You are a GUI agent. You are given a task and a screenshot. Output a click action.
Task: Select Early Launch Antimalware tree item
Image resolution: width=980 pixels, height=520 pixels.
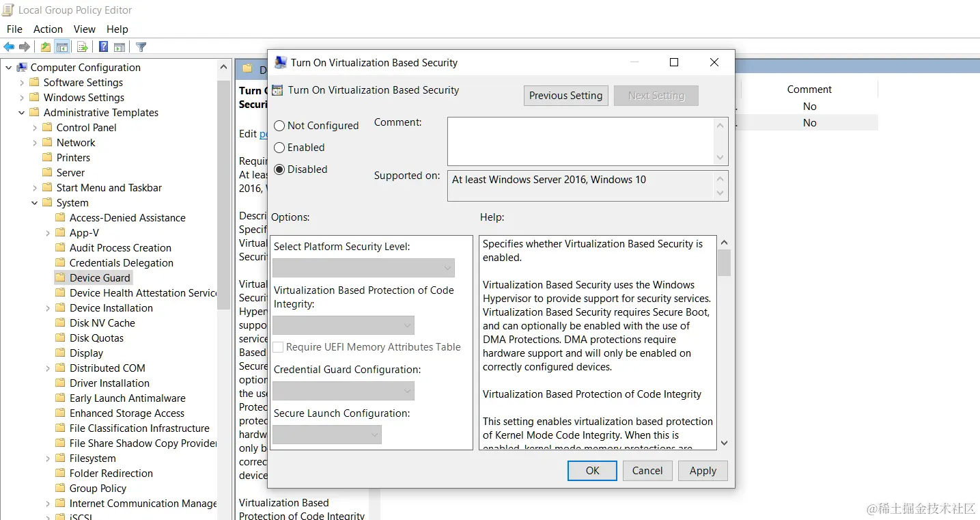tap(128, 398)
